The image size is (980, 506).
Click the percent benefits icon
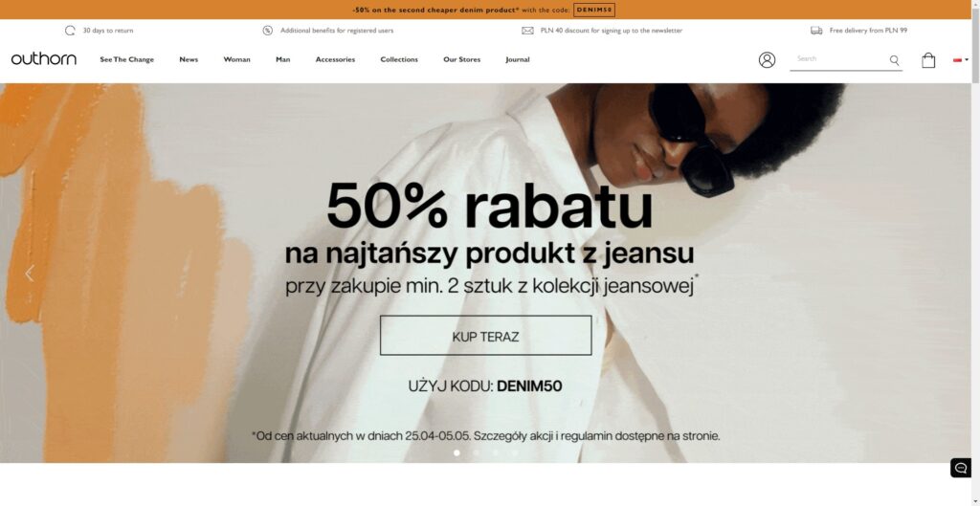click(268, 30)
